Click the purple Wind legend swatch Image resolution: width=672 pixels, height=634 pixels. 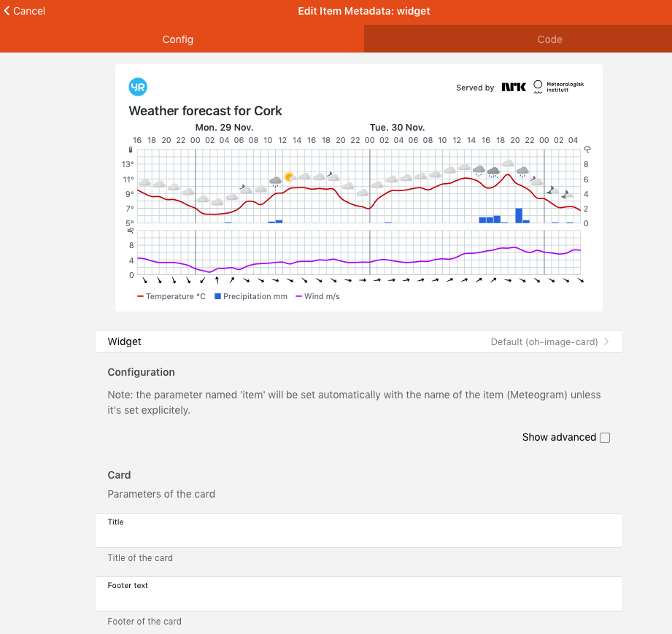click(x=298, y=297)
